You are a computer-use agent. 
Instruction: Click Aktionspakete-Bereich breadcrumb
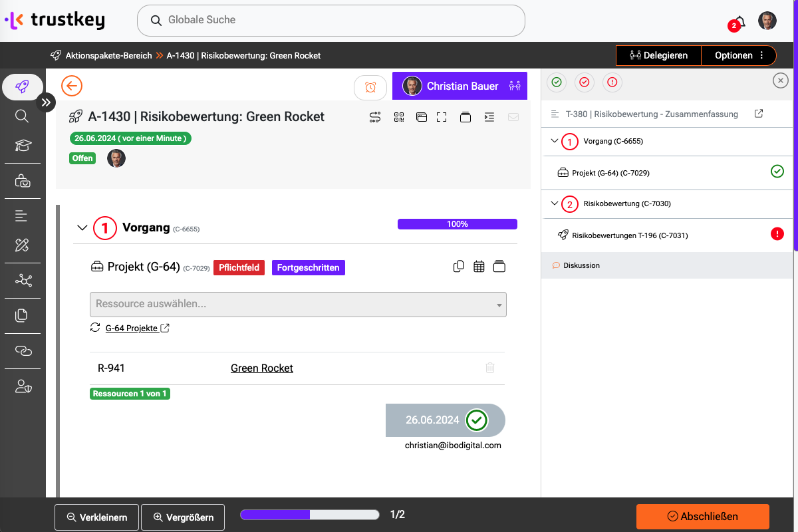[x=108, y=55]
